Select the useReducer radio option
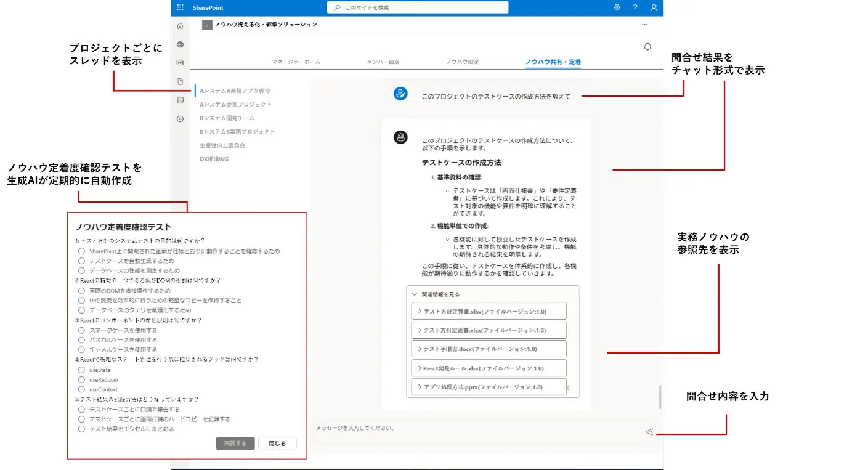Image resolution: width=868 pixels, height=470 pixels. click(81, 379)
